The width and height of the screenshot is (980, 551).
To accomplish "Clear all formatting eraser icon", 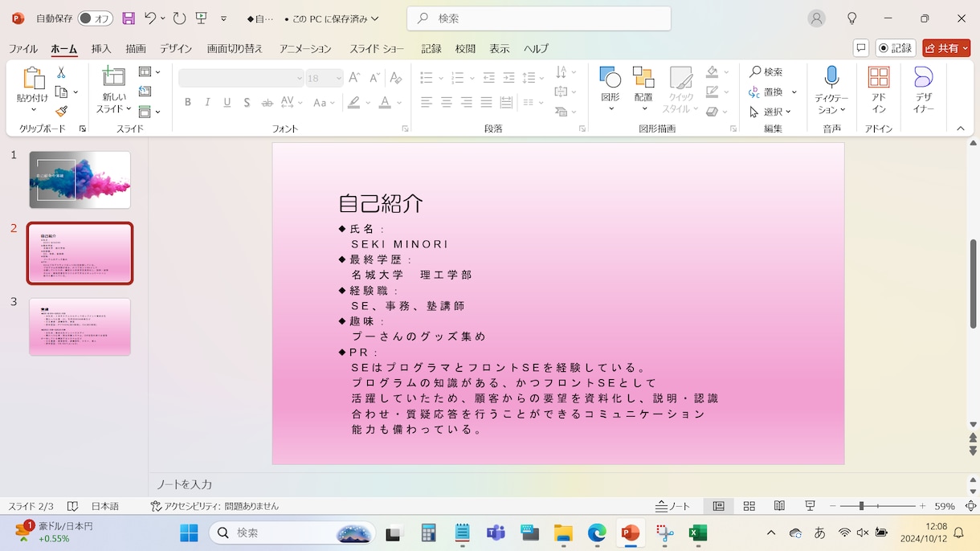I will pos(394,78).
